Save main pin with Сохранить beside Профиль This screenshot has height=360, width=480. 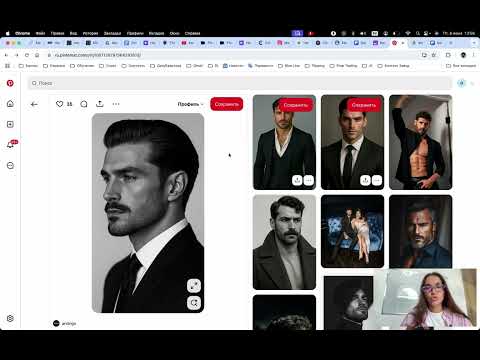pyautogui.click(x=227, y=104)
